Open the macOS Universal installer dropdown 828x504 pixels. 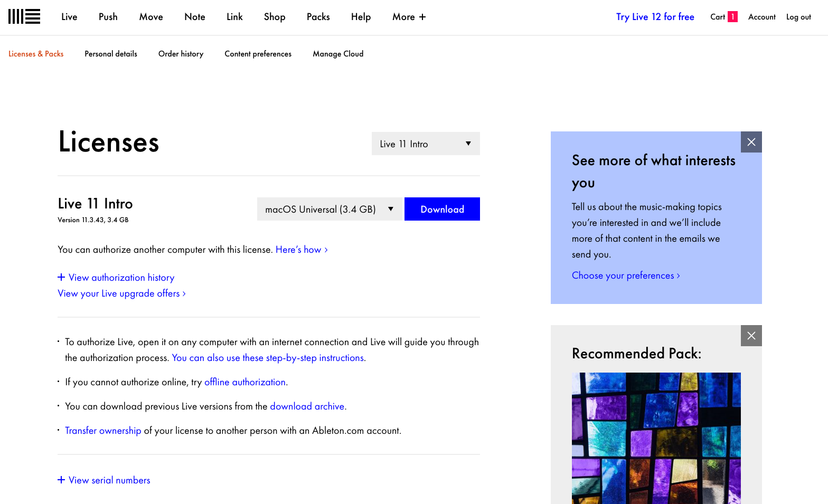(x=329, y=210)
